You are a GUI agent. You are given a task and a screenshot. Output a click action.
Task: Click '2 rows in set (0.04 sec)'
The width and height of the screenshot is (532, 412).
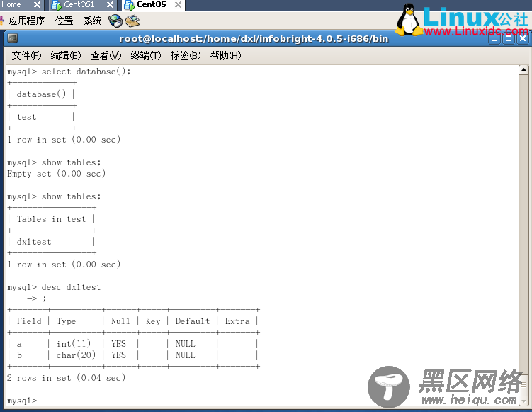coord(66,378)
